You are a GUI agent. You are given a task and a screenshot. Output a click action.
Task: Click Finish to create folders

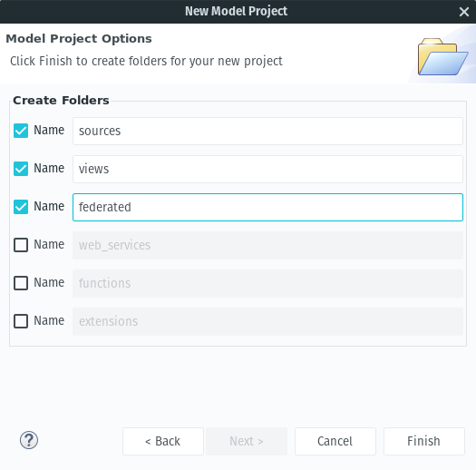424,442
